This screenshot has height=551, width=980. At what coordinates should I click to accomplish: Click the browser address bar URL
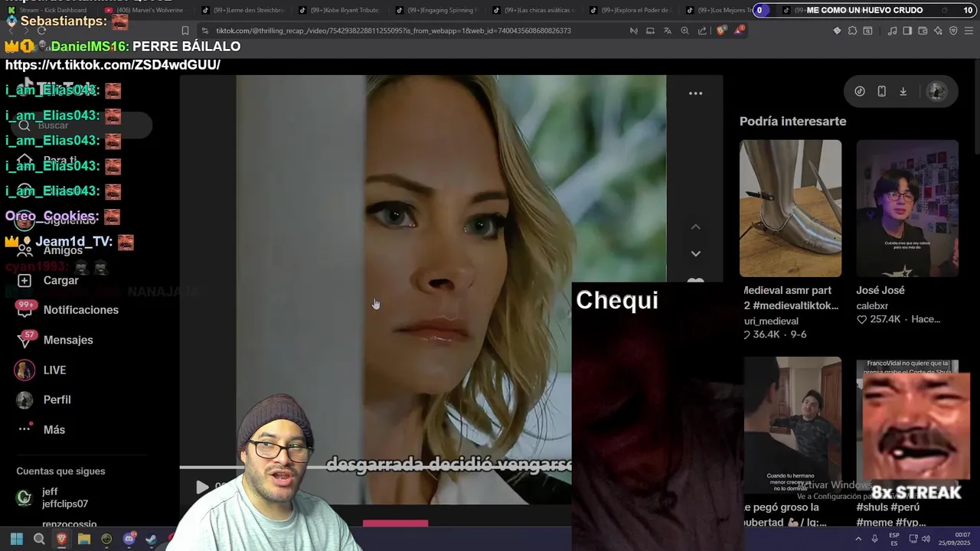[393, 31]
